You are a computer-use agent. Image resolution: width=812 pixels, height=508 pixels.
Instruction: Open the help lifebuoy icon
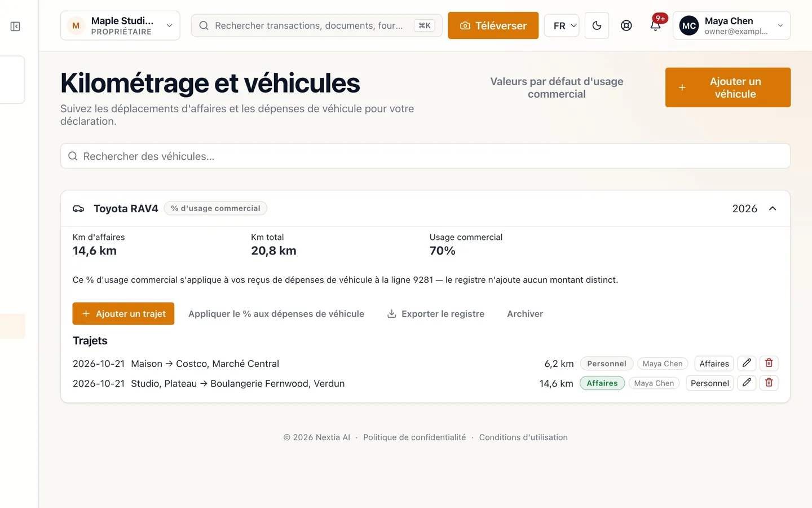point(626,26)
